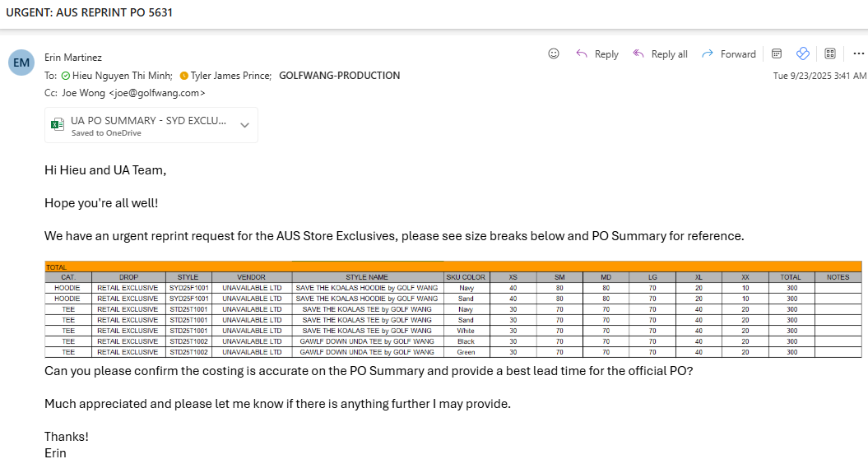868x459 pixels.
Task: Click recipient Tyler James Prince
Action: [230, 76]
